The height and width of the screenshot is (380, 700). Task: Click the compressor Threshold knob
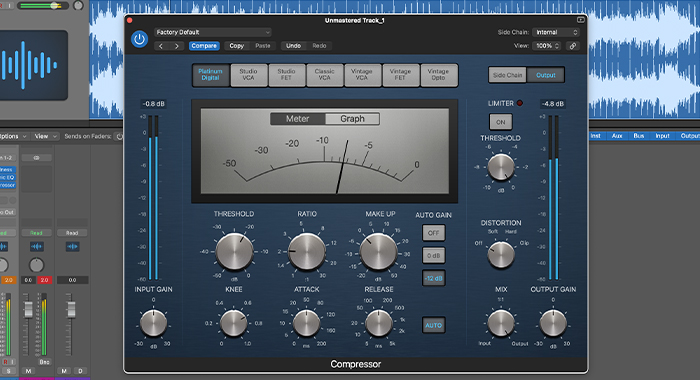pyautogui.click(x=234, y=251)
